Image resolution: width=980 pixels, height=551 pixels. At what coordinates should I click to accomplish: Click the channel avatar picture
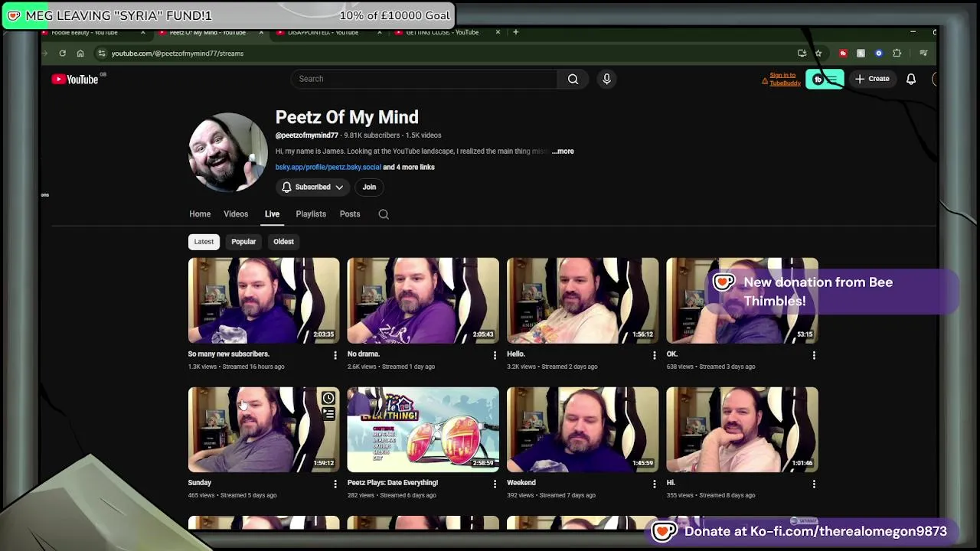coord(227,152)
